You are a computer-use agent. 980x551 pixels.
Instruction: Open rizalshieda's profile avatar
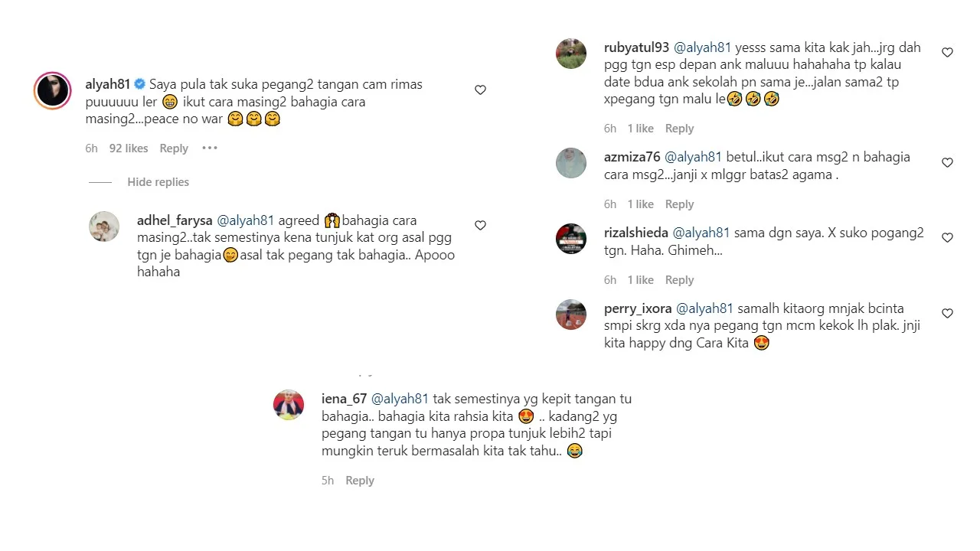coord(571,239)
